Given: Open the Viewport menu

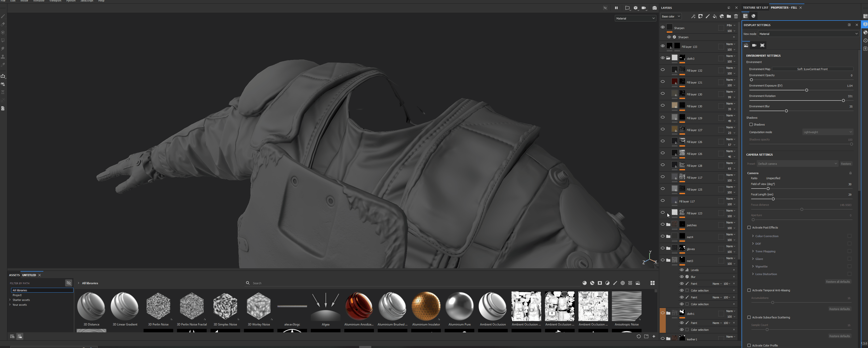Looking at the screenshot, I should pyautogui.click(x=55, y=1).
